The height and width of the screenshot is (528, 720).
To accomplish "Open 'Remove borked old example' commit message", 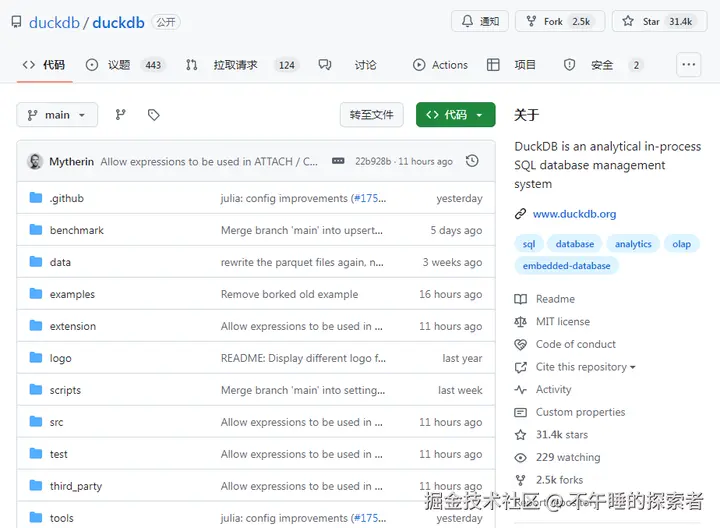I will pyautogui.click(x=289, y=294).
